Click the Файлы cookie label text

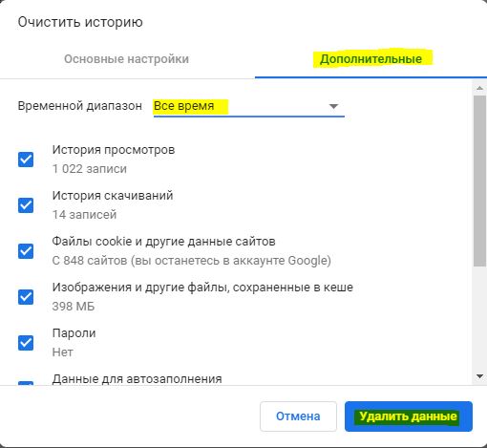click(x=163, y=242)
